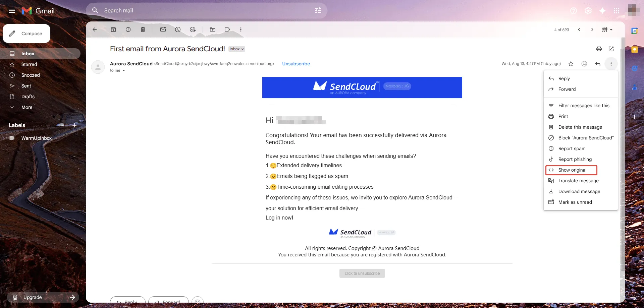
Task: Select Forward from context menu
Action: click(x=581, y=89)
